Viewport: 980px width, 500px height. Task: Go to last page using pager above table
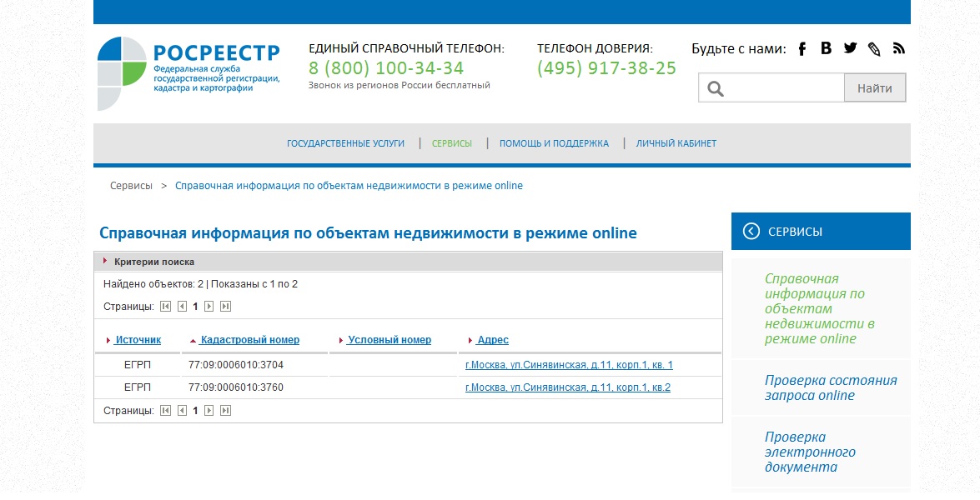pyautogui.click(x=225, y=307)
